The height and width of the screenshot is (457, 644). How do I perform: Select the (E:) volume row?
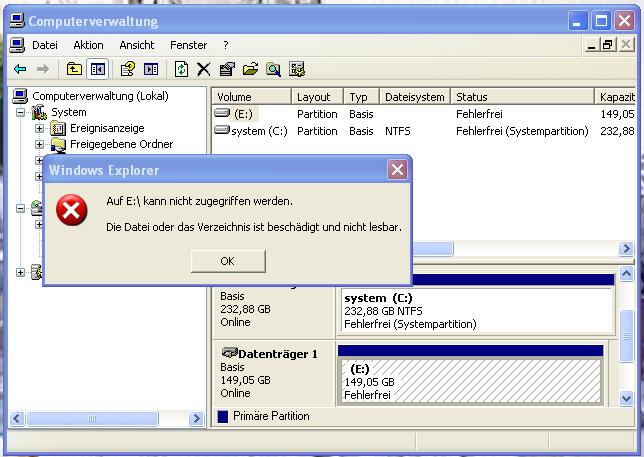(x=424, y=114)
